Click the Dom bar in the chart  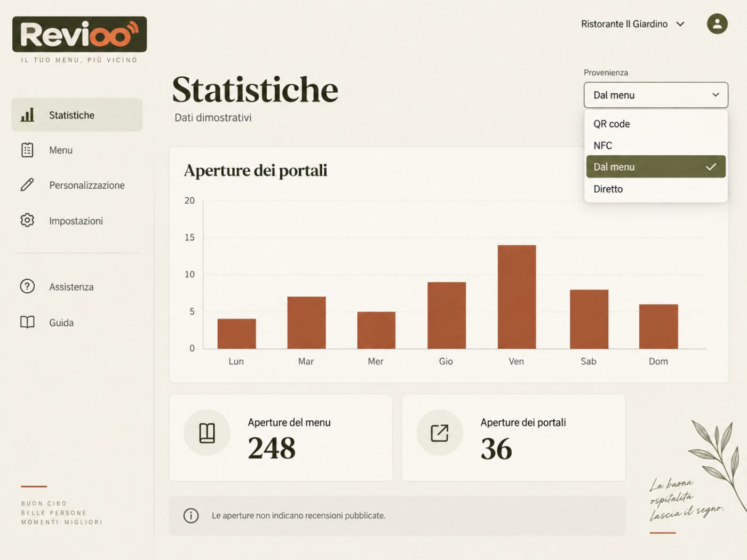point(658,326)
